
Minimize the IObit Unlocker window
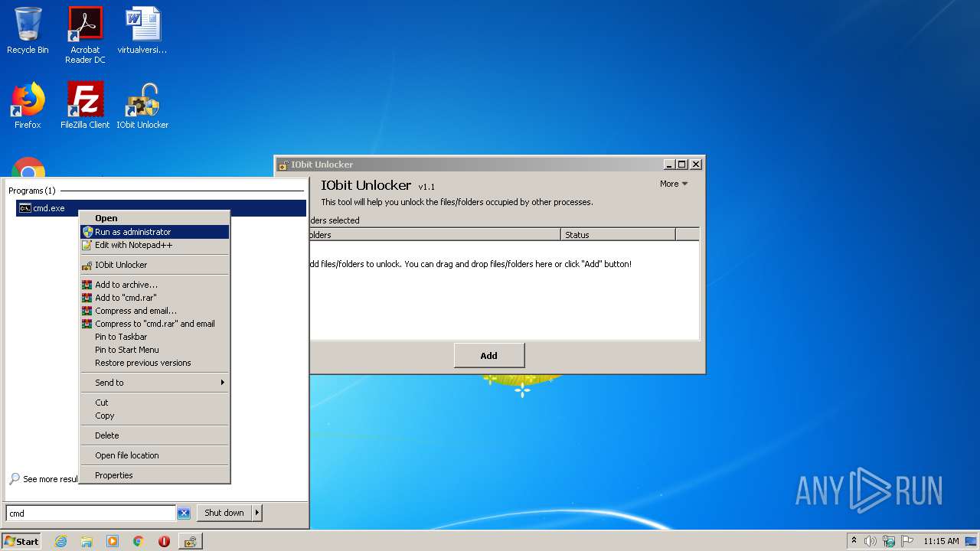coord(669,165)
